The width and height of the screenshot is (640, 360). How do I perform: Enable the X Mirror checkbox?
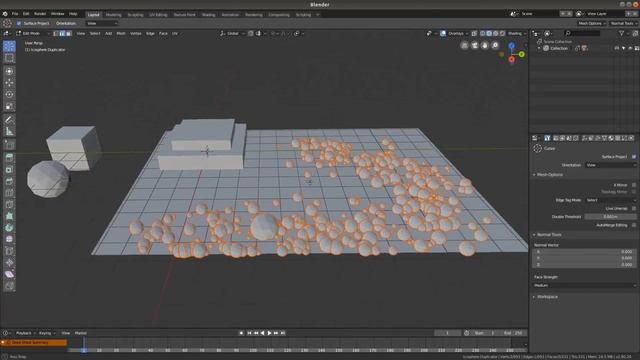pyautogui.click(x=634, y=185)
